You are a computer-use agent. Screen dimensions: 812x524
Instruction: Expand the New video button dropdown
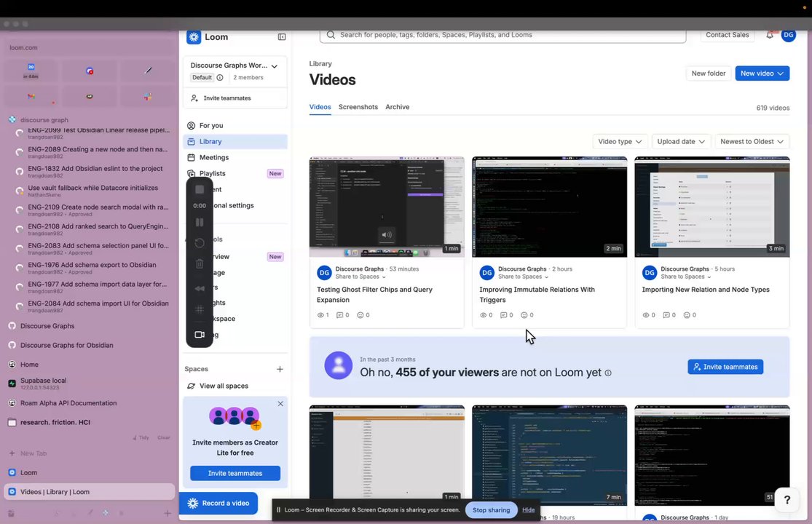tap(781, 74)
